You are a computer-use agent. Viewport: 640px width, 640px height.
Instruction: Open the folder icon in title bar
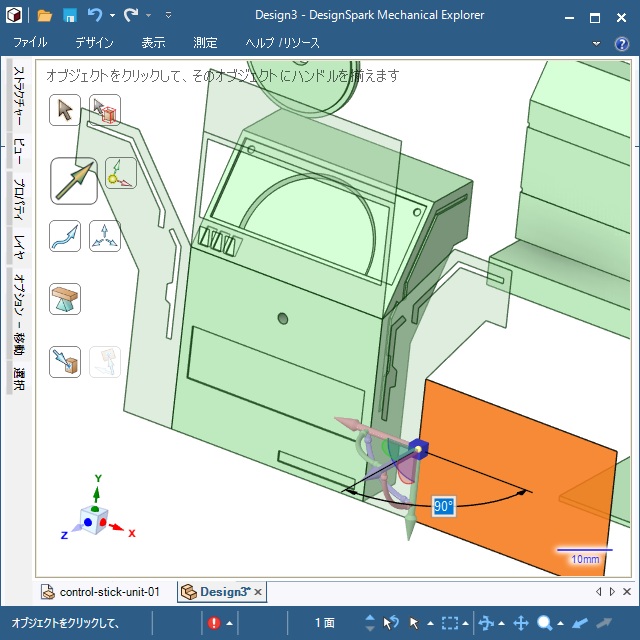click(45, 16)
